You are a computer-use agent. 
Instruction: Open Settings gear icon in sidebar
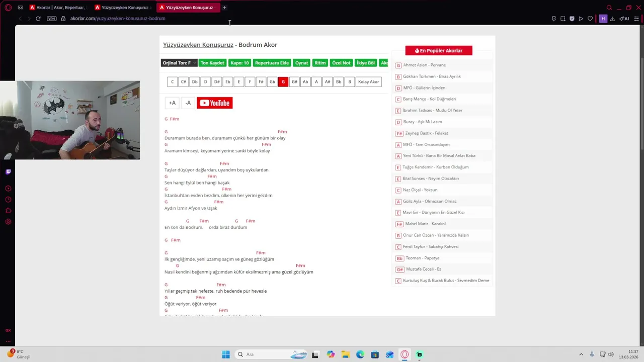point(8,222)
